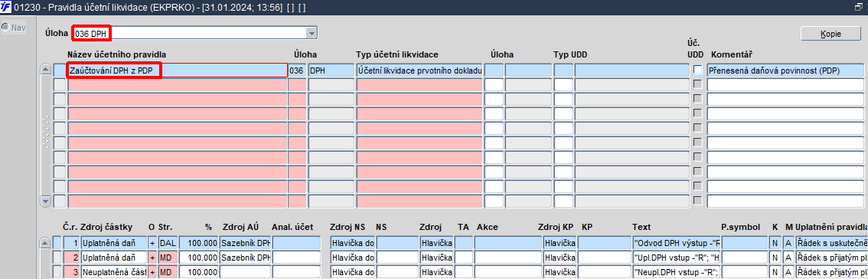The image size is (868, 279).
Task: Click the plus sign in row 1 O column
Action: [x=152, y=243]
